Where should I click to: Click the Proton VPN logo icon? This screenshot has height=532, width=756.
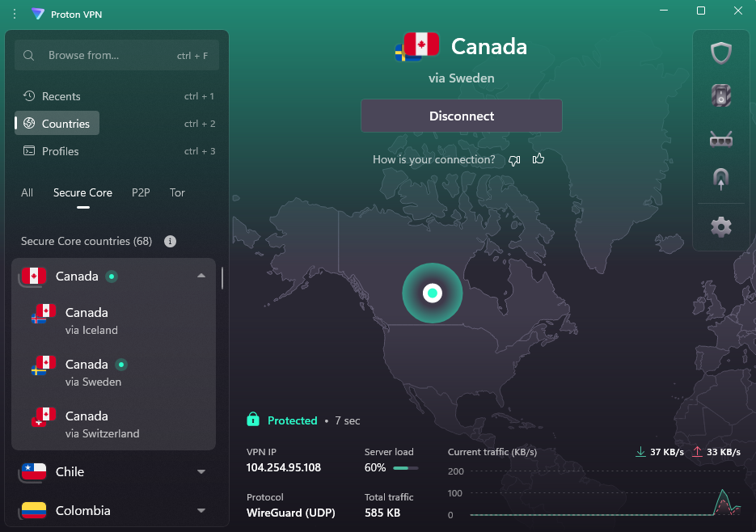38,14
